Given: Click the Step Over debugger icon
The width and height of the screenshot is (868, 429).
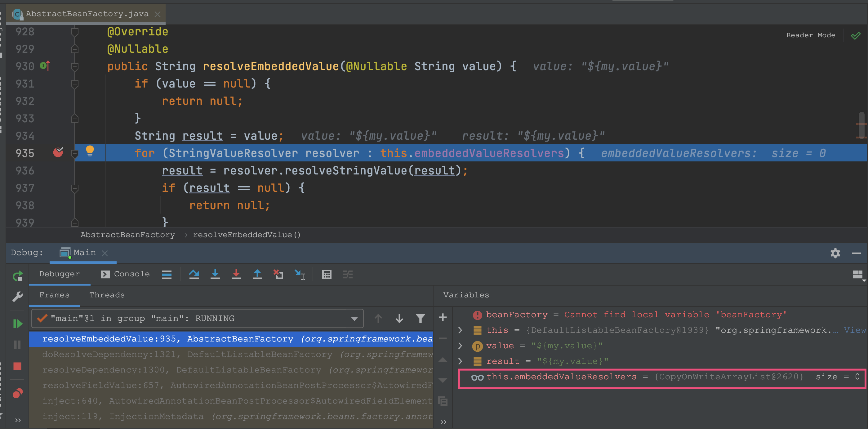Looking at the screenshot, I should coord(194,274).
